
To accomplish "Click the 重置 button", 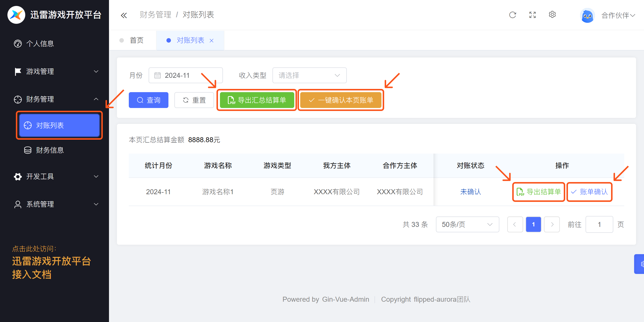I will coord(194,100).
